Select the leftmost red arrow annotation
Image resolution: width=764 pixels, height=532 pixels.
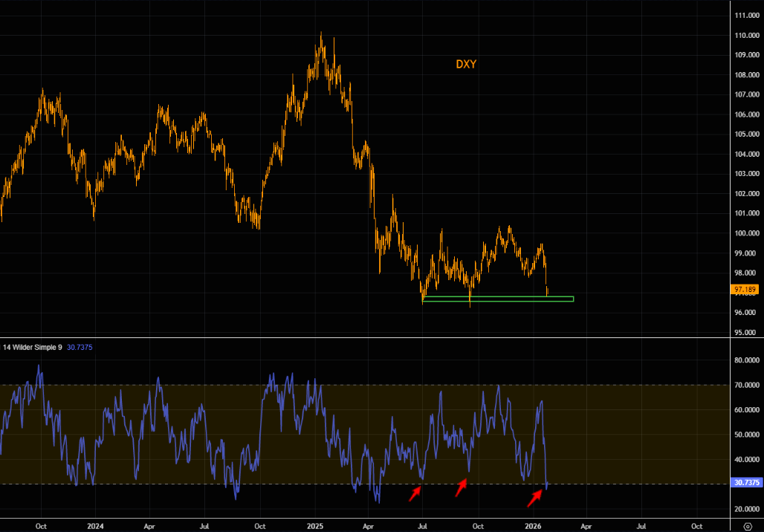click(x=415, y=493)
